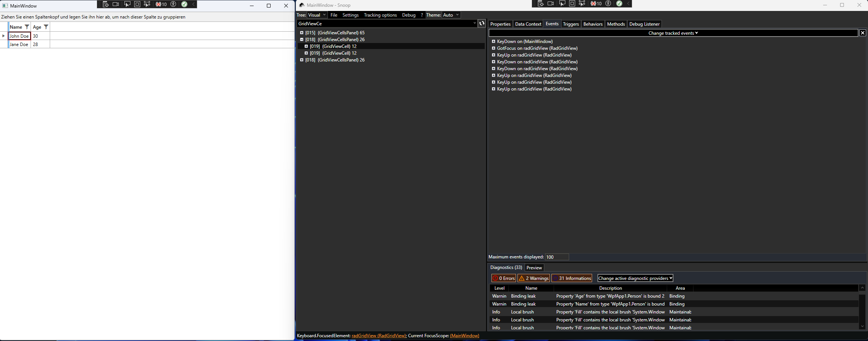This screenshot has height=341, width=868.
Task: Toggle the 0 Errors filter
Action: click(504, 278)
